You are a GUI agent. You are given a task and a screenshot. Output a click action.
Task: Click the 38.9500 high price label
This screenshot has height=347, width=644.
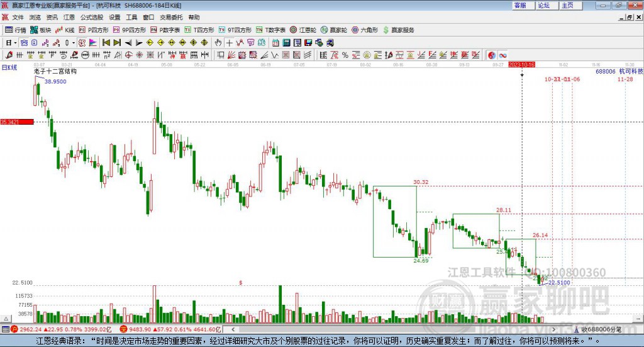[x=55, y=82]
